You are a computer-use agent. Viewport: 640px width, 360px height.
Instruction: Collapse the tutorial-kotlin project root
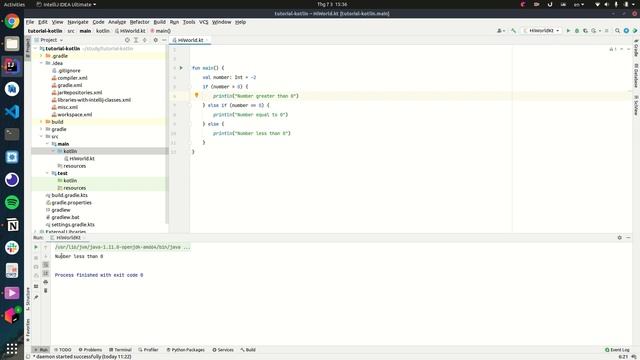36,49
